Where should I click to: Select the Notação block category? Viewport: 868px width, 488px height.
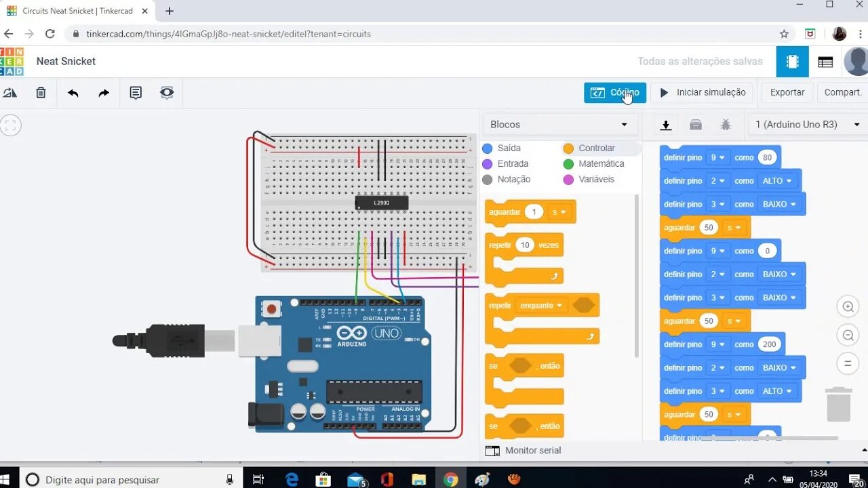[x=507, y=180]
